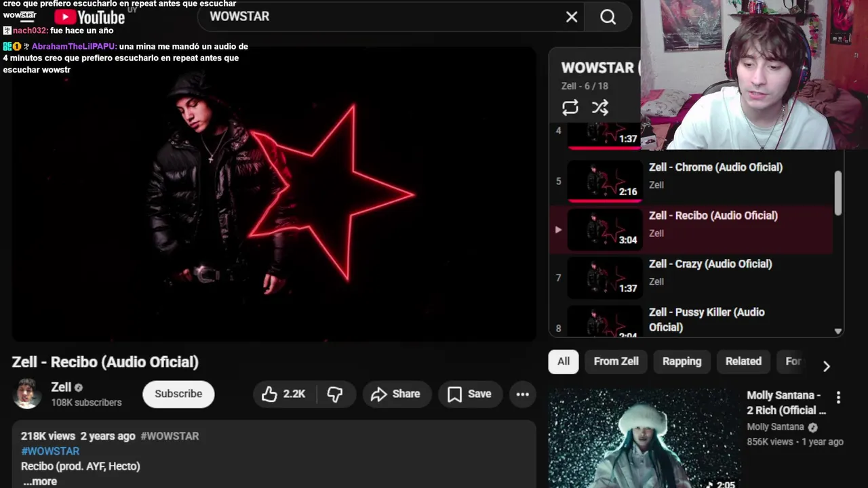Click Chrome video thumbnail showing 2:16

[605, 180]
